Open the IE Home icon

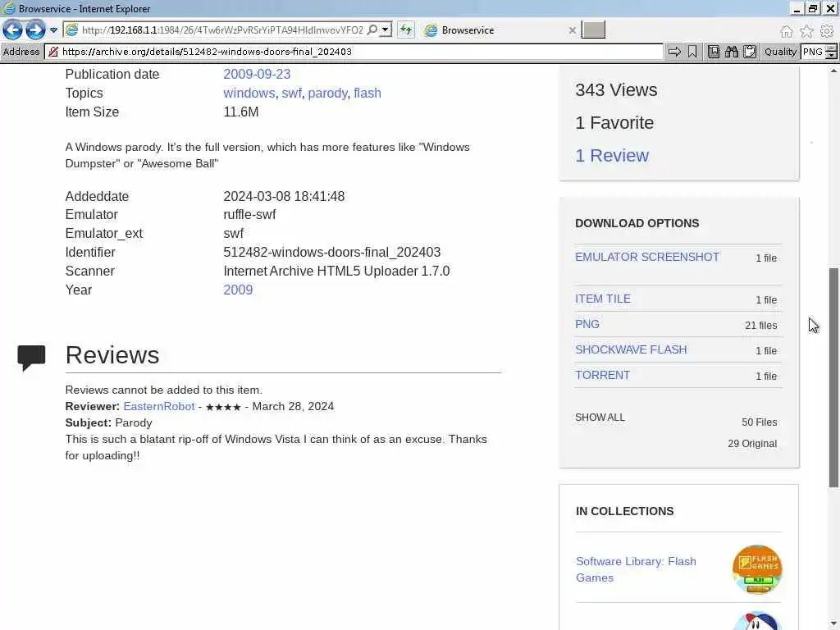click(x=787, y=31)
